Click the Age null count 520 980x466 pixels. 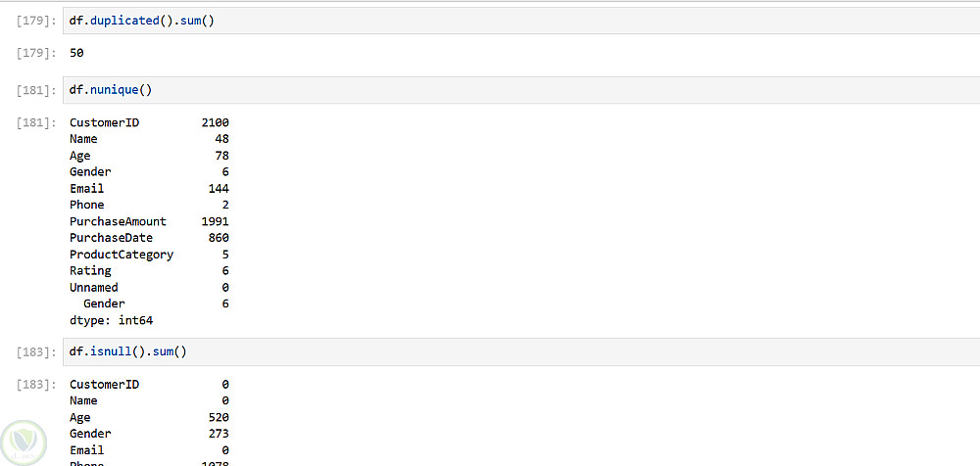click(x=219, y=417)
